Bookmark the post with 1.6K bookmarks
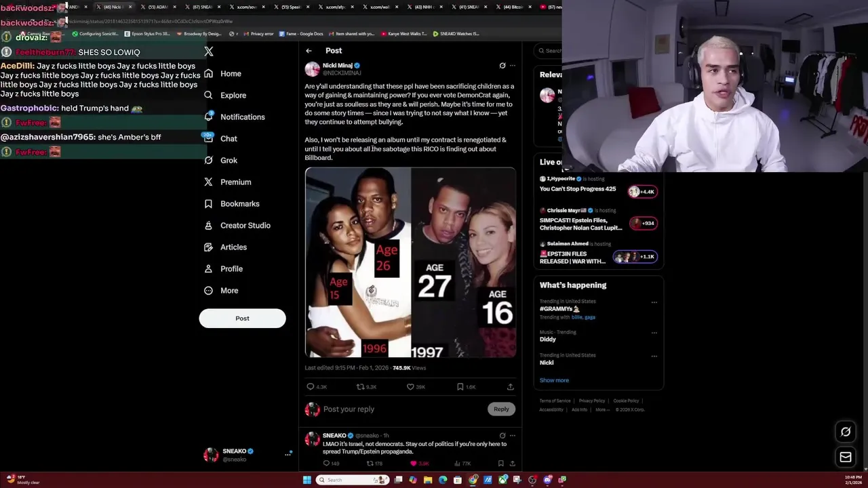Screen dimensions: 868x488 coord(460,387)
